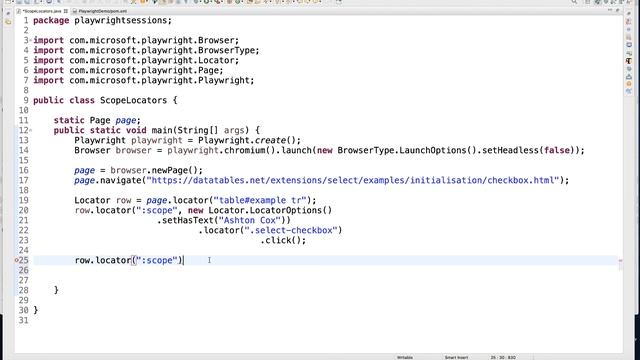640x360 pixels.
Task: Click the .click(); call on line 23
Action: [283, 240]
